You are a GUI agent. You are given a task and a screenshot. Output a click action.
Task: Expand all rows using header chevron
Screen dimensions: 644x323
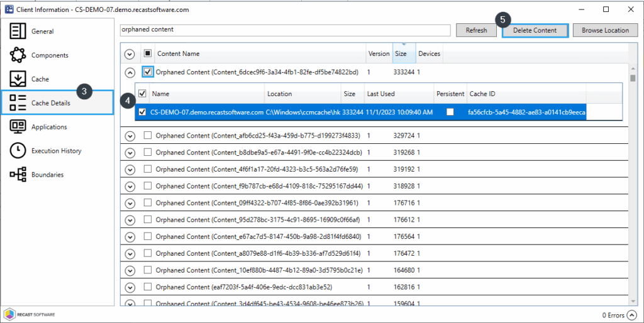[x=130, y=54]
